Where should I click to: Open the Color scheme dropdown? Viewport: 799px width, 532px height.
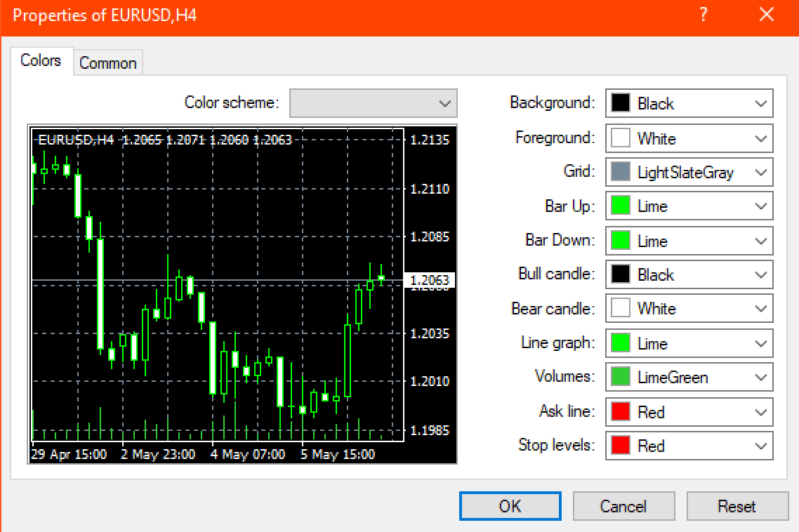(373, 103)
